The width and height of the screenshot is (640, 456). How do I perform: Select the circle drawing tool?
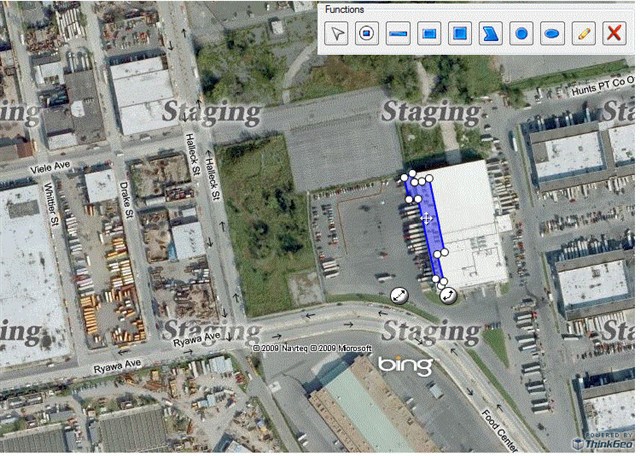point(522,33)
